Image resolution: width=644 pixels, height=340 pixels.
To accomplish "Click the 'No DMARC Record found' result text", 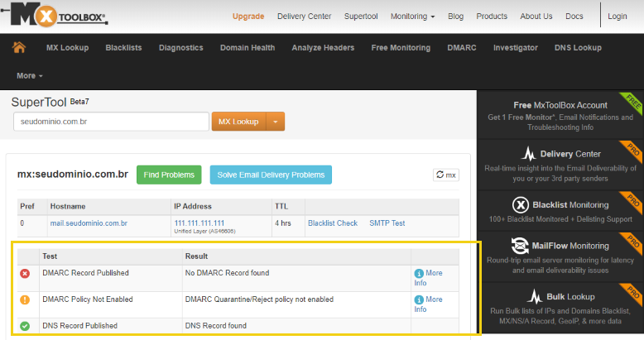I will coord(227,273).
